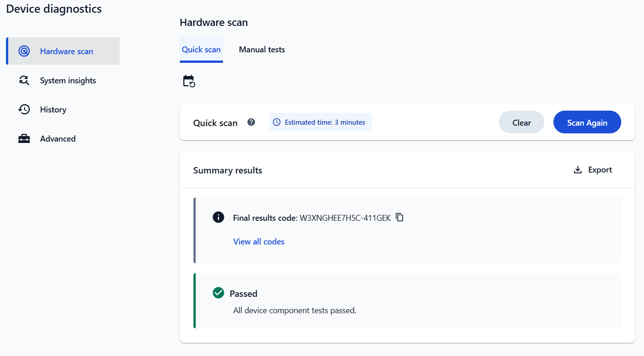Select the Quick scan tab
The width and height of the screenshot is (644, 356).
(201, 50)
